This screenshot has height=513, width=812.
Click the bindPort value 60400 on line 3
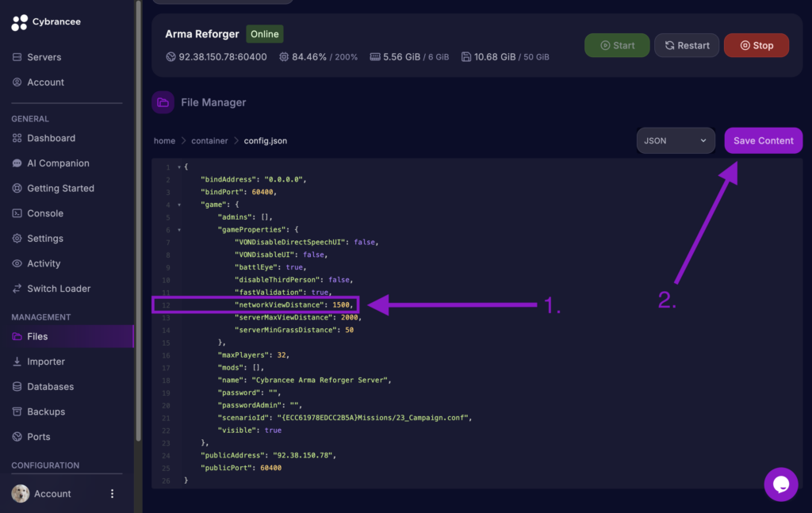[x=262, y=192]
